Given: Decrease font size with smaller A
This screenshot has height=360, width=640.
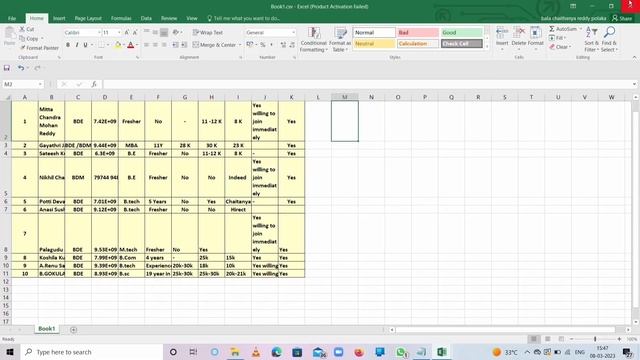Looking at the screenshot, I should [135, 32].
